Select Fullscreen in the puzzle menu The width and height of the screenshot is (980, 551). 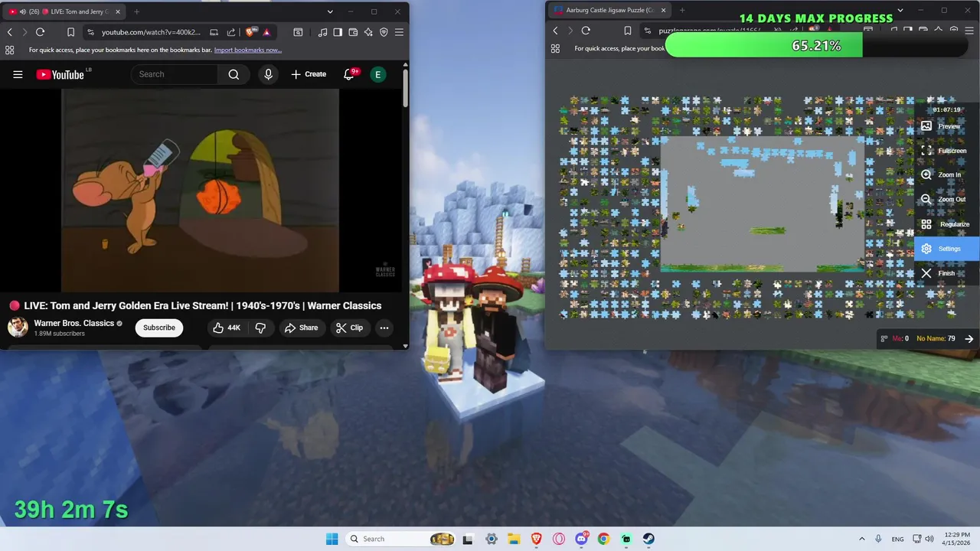pos(947,151)
